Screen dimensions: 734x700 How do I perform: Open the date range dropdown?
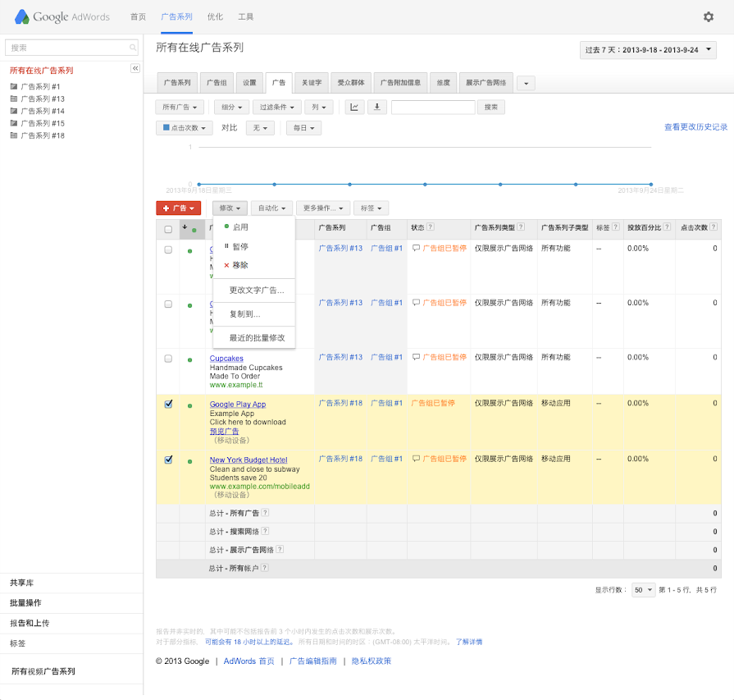[648, 50]
